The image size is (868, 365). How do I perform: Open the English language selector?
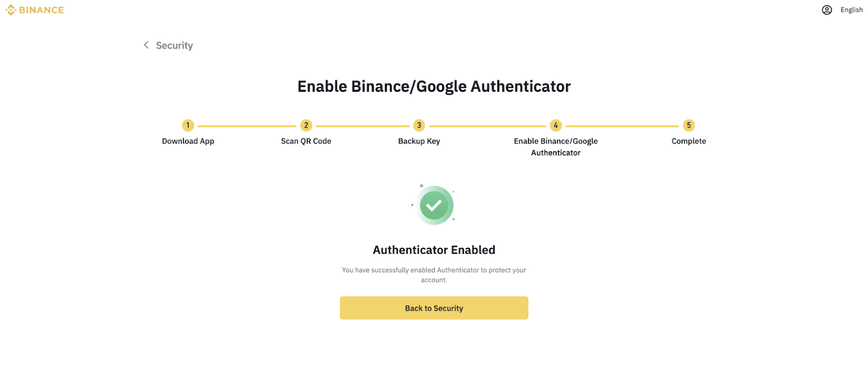851,10
